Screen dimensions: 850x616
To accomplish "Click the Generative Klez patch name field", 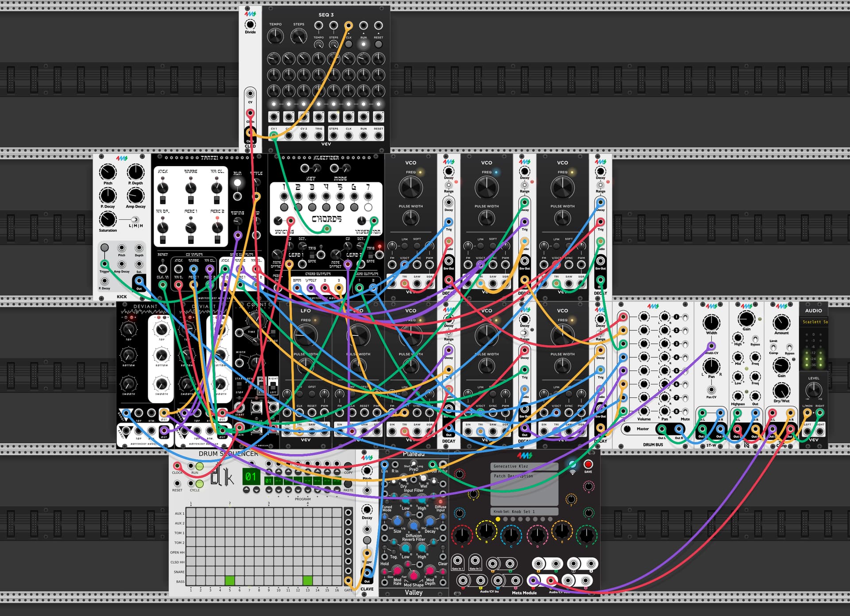I will tap(524, 466).
